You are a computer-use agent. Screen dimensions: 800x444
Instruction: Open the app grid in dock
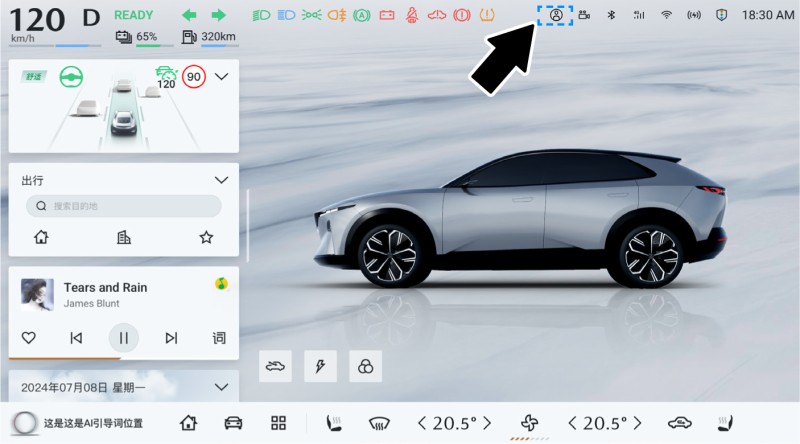(x=279, y=423)
